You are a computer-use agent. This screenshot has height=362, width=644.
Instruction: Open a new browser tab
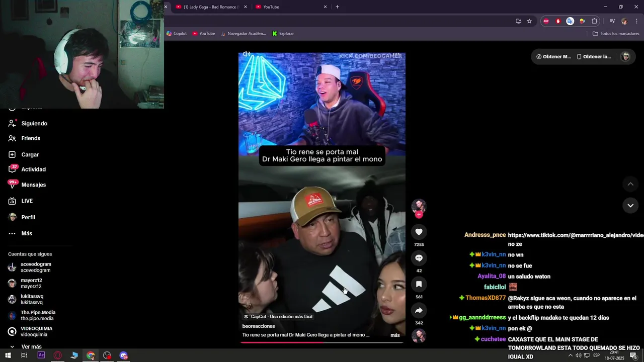(337, 7)
